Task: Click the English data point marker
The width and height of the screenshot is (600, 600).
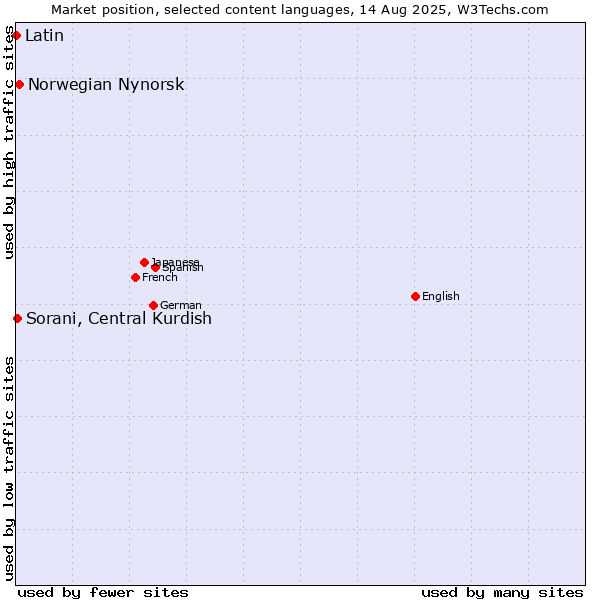Action: pos(416,297)
